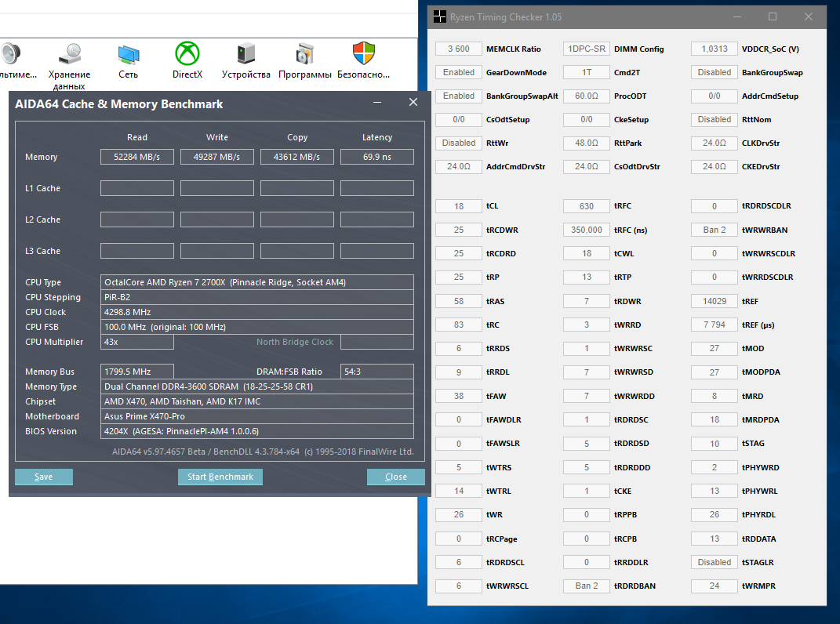Screen dimensions: 840x624
Task: Click tREF value 14029
Action: point(714,301)
